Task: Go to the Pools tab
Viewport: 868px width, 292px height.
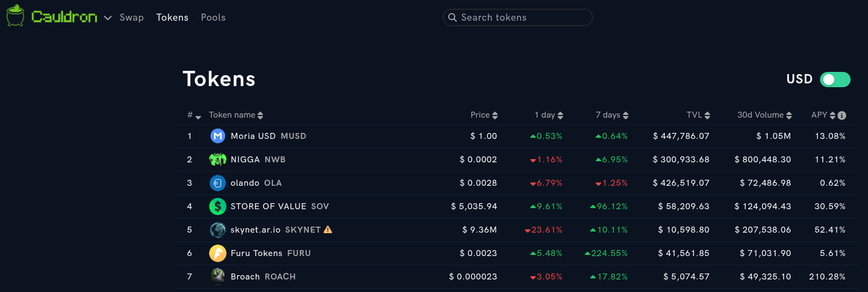Action: tap(213, 17)
